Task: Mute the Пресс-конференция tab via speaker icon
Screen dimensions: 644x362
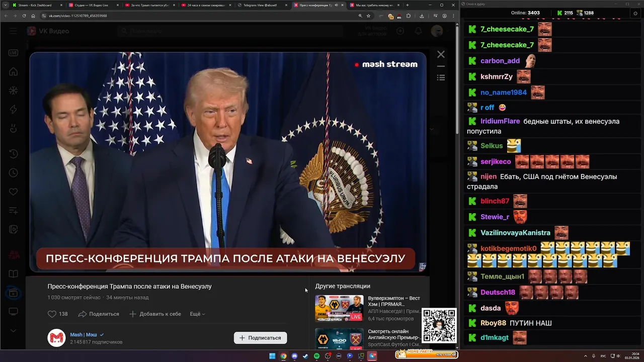Action: click(x=336, y=5)
